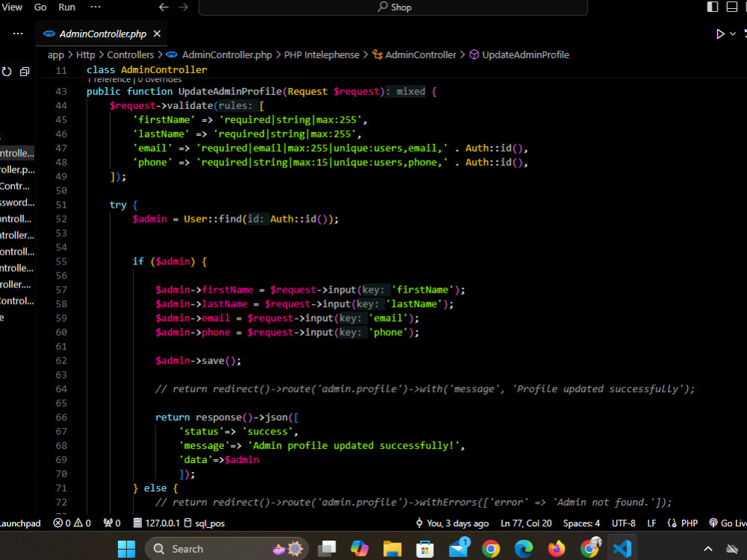Open the overflow menu after Run
Viewport: 747px width, 560px height.
[x=96, y=7]
